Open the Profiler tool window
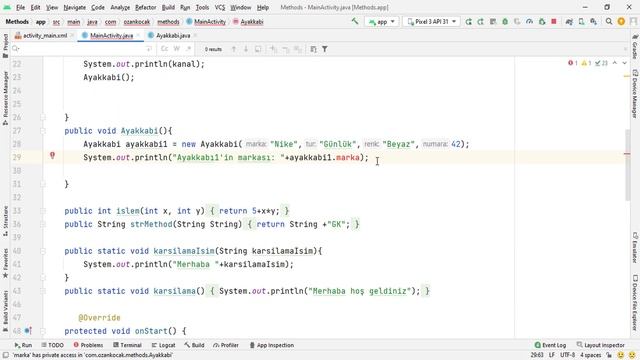 tap(226, 345)
